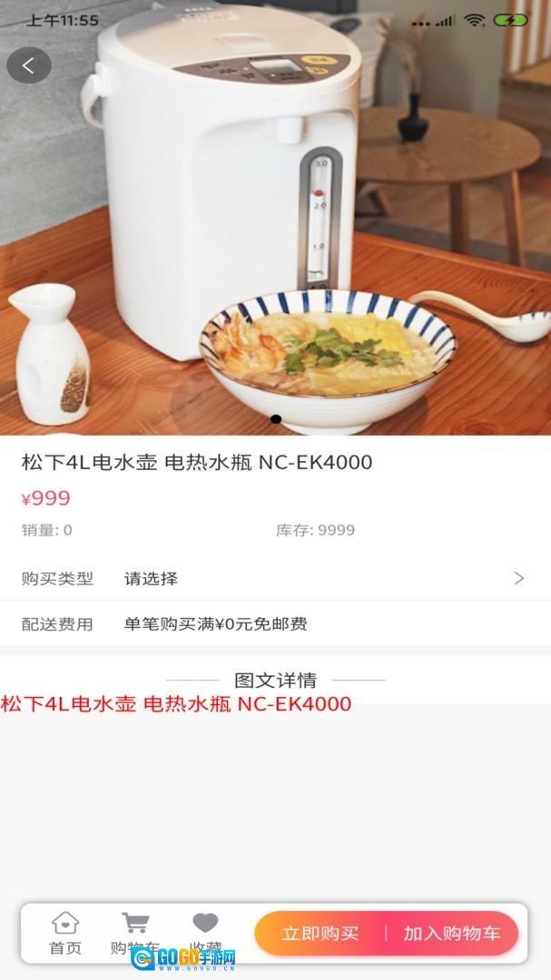Open the 请选择 purchase type selector
This screenshot has width=551, height=980.
151,578
